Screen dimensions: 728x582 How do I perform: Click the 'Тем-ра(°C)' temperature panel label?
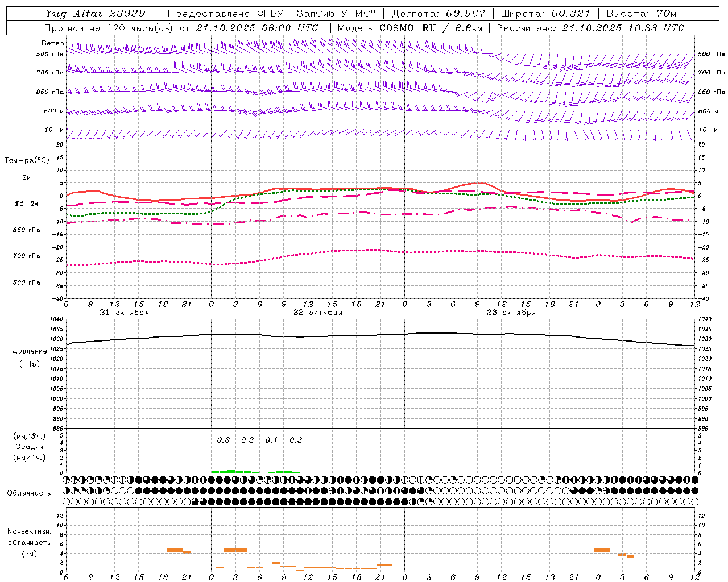(x=27, y=161)
